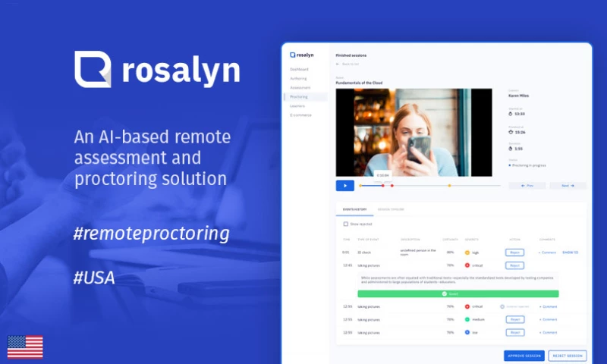Reject the medium severity taking pictures event
This screenshot has height=364, width=607.
coord(515,319)
